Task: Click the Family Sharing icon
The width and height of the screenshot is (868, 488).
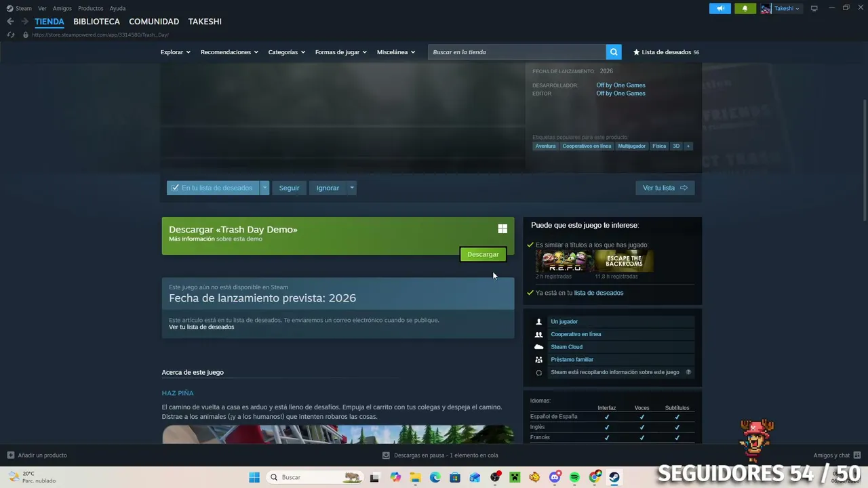Action: [x=539, y=360]
